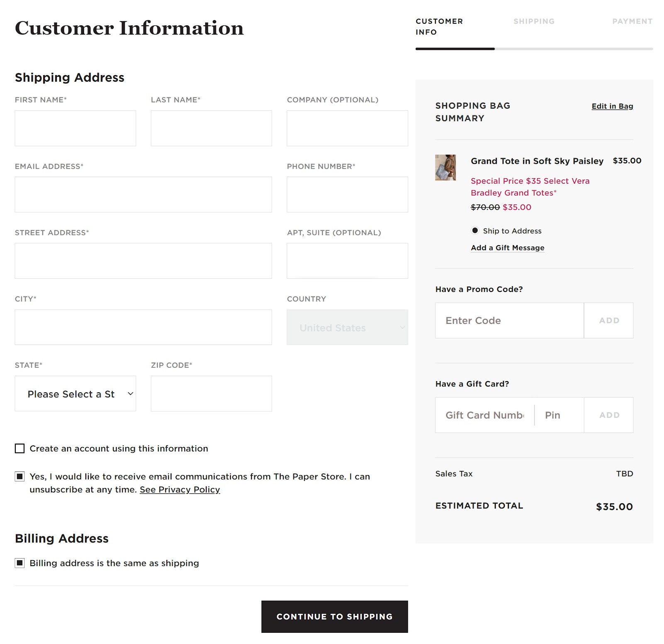Click the Gift Card Number field
The height and width of the screenshot is (644, 664).
tap(483, 415)
